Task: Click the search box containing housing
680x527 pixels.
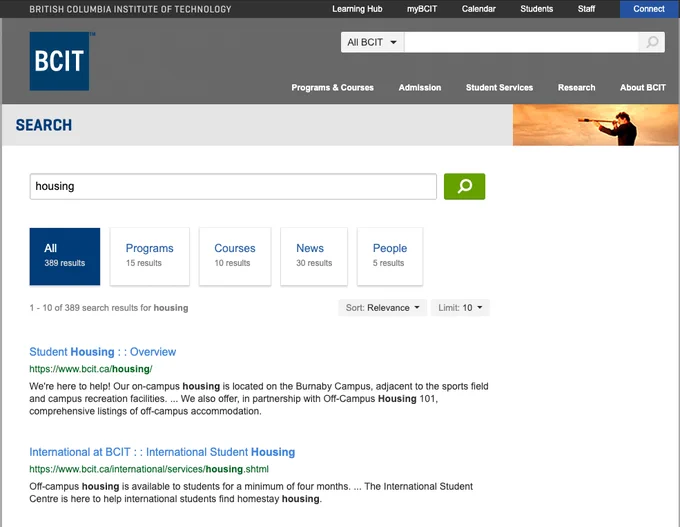Action: (x=233, y=187)
